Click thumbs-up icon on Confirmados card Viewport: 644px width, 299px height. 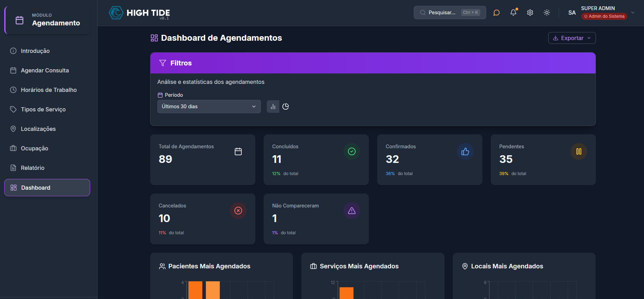click(x=465, y=151)
